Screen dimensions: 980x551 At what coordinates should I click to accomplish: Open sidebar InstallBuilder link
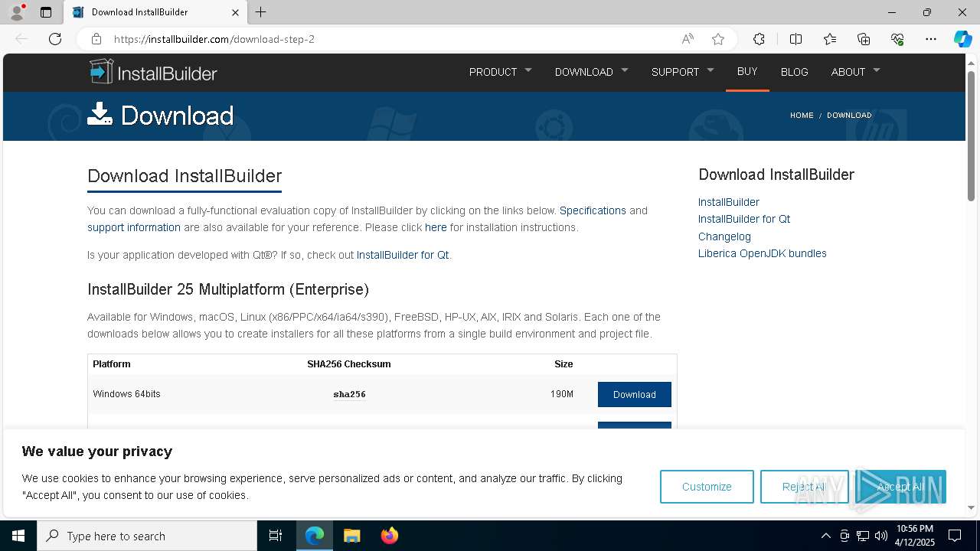[729, 202]
